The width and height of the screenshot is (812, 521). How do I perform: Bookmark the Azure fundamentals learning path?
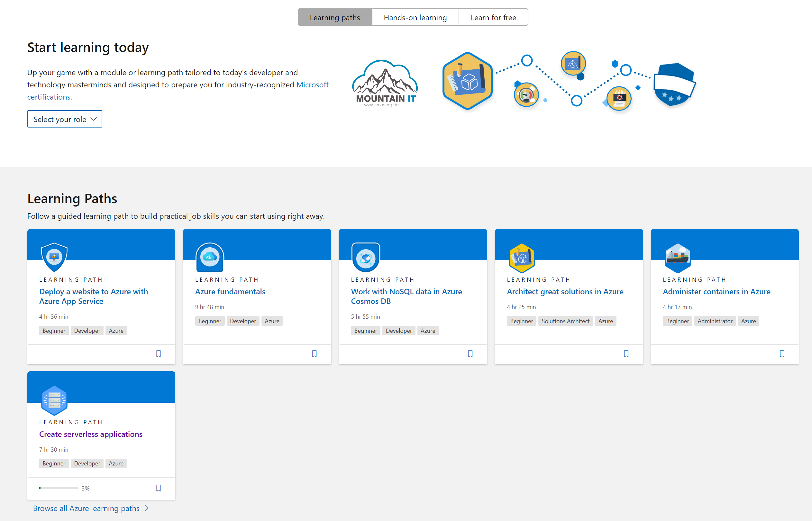tap(314, 354)
